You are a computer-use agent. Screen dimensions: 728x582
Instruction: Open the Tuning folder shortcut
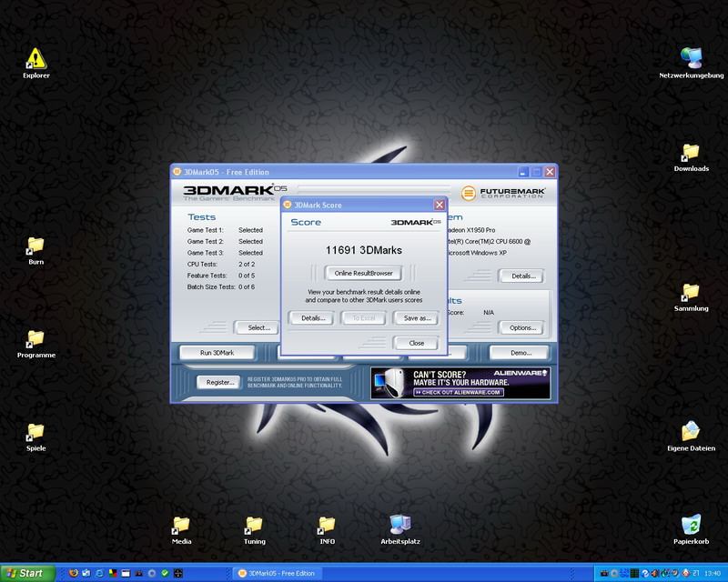coord(254,530)
